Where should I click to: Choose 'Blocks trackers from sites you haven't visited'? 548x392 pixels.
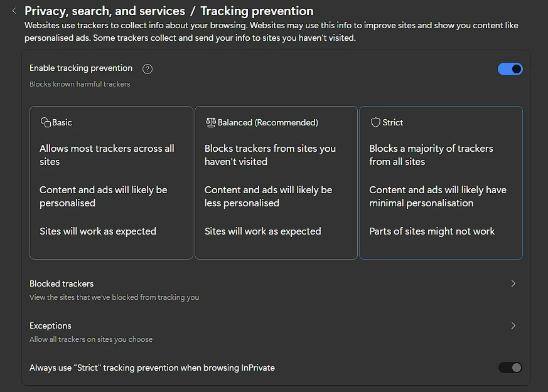pyautogui.click(x=270, y=155)
